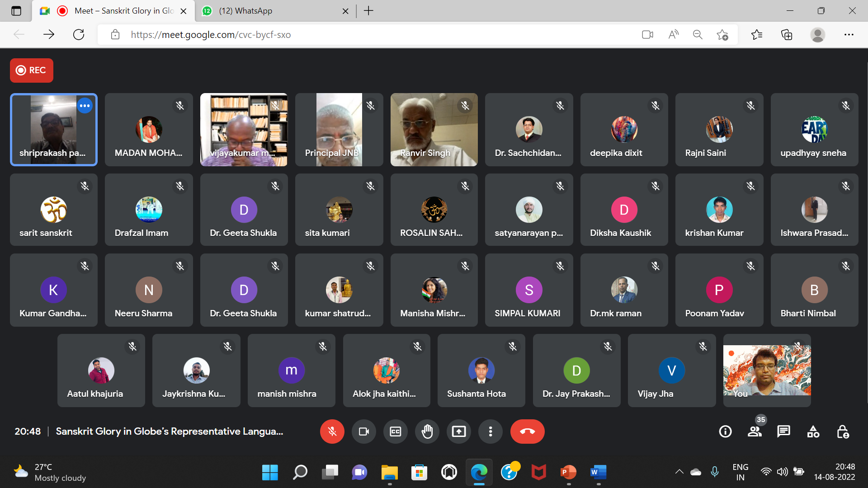Click the REC recording indicator
This screenshot has width=868, height=488.
pos(32,70)
